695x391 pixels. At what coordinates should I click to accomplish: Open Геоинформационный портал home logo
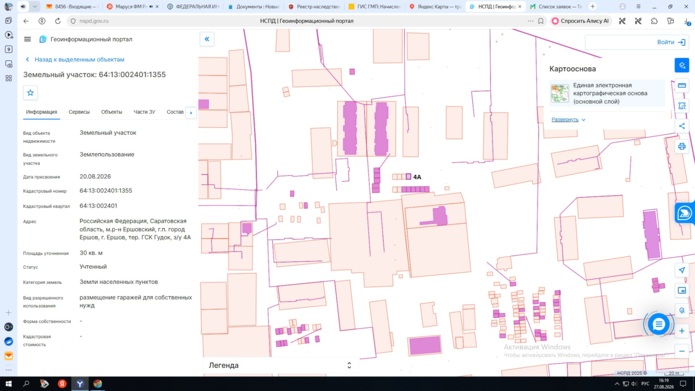86,39
